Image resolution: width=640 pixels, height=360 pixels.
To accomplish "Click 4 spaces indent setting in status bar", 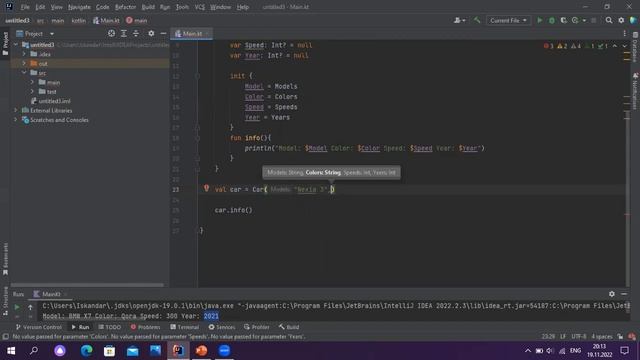I will [602, 337].
